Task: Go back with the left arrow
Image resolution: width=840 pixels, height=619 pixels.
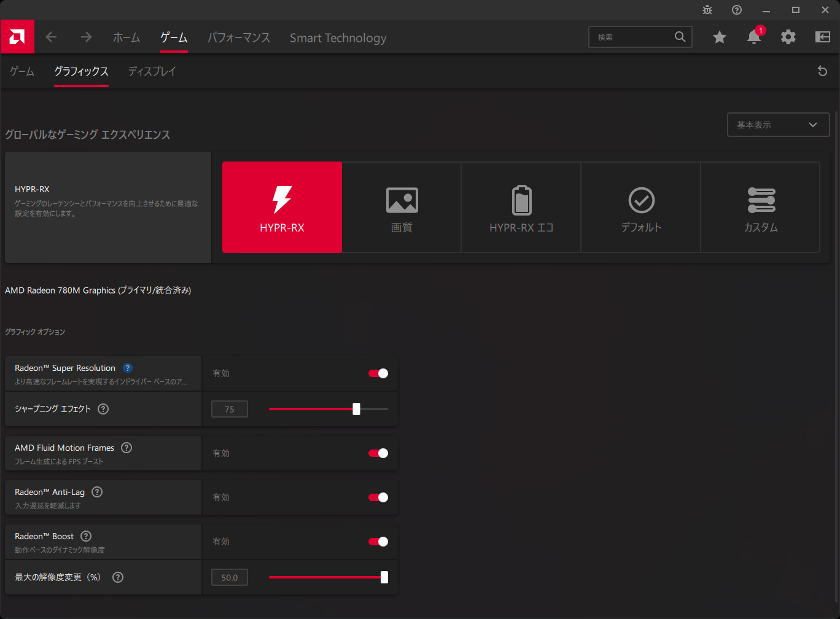Action: click(51, 37)
